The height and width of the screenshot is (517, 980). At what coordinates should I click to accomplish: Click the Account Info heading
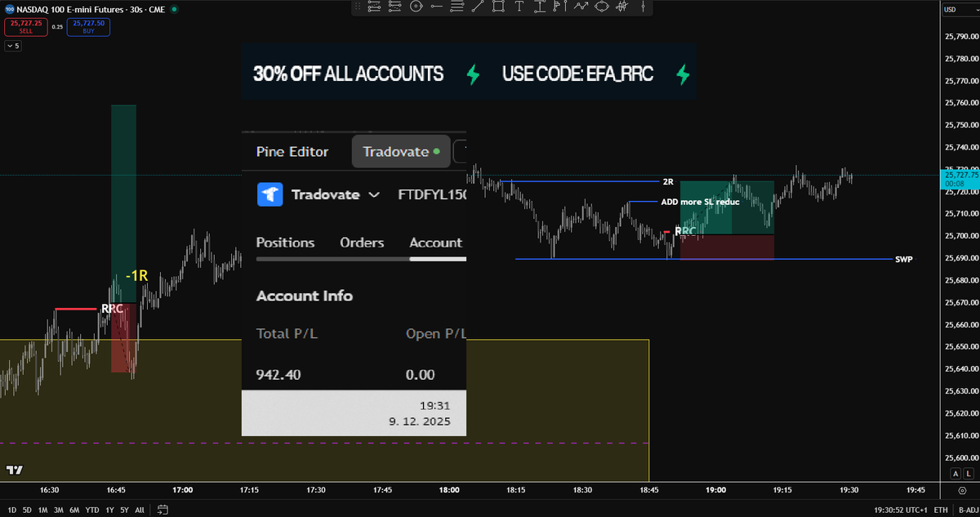[305, 296]
